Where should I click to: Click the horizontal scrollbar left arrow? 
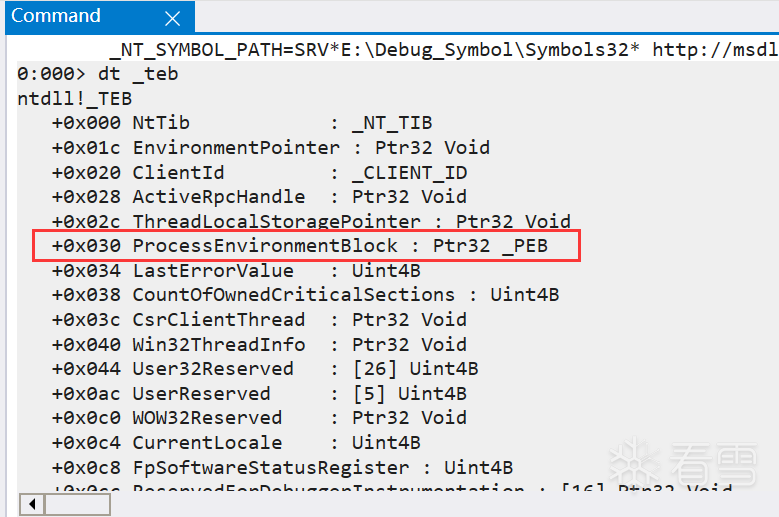(32, 505)
